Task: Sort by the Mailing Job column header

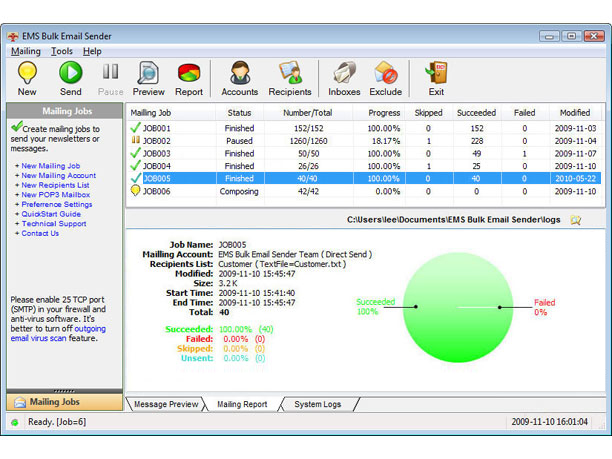Action: tap(171, 113)
